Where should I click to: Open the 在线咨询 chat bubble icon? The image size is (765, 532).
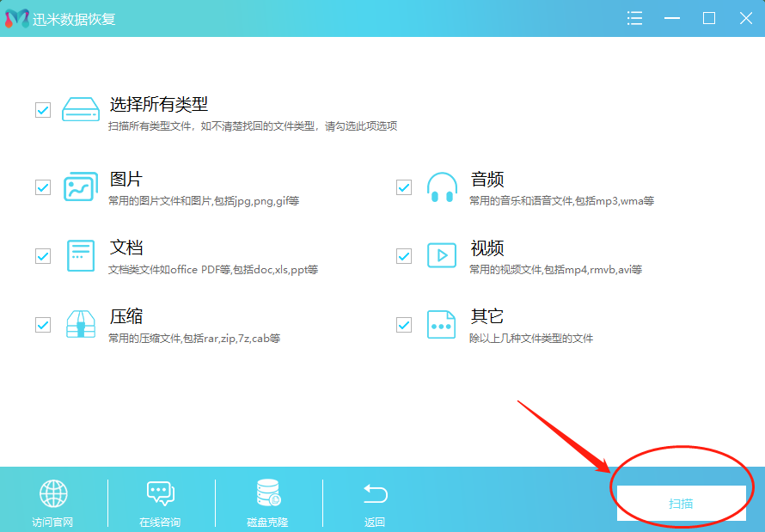pos(160,492)
